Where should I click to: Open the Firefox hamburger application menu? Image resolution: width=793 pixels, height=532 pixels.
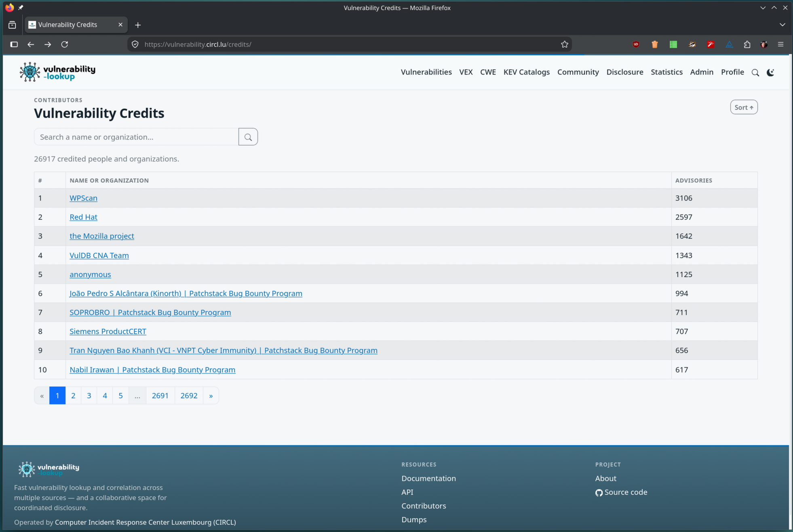781,44
